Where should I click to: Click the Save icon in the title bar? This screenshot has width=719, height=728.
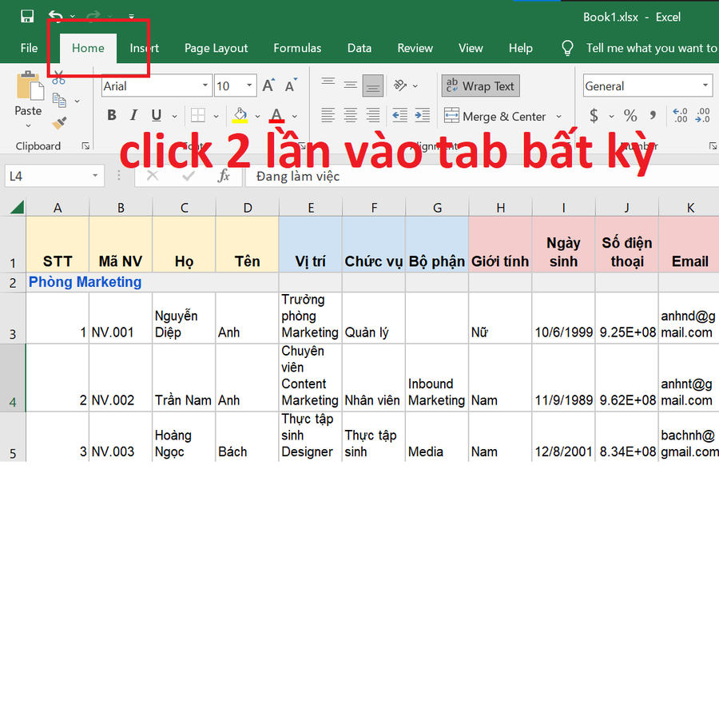[x=27, y=17]
